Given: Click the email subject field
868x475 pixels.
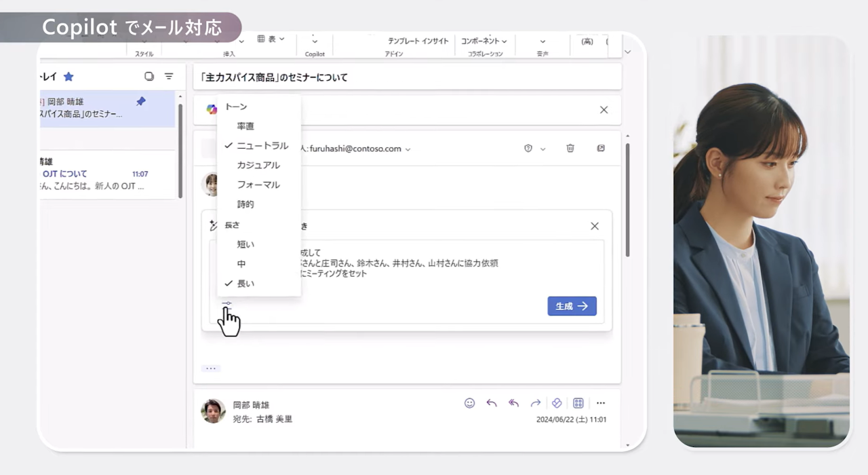Looking at the screenshot, I should coord(407,77).
